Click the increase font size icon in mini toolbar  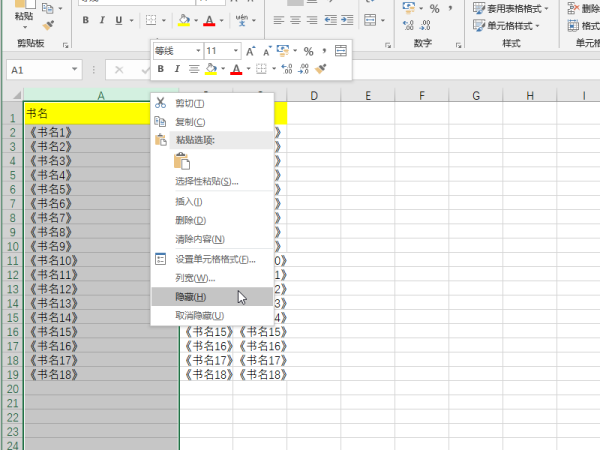click(251, 50)
